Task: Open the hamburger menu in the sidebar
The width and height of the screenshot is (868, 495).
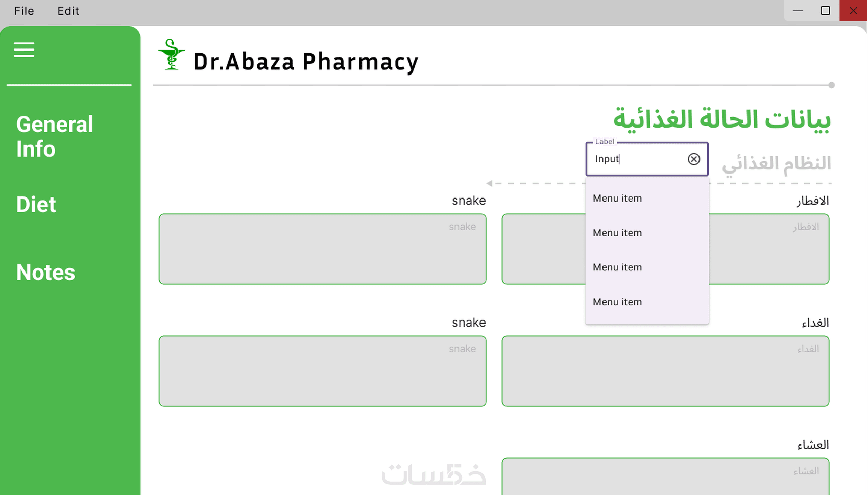Action: [24, 49]
